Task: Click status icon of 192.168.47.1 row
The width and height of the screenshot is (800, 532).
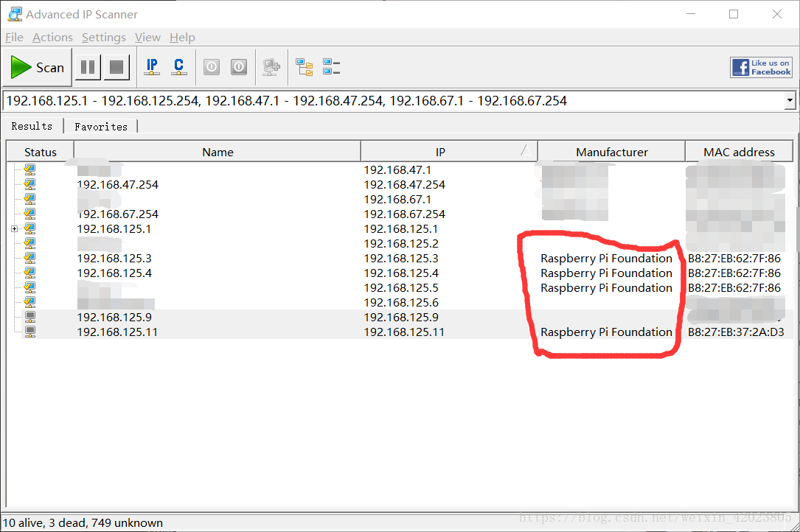Action: pyautogui.click(x=30, y=169)
